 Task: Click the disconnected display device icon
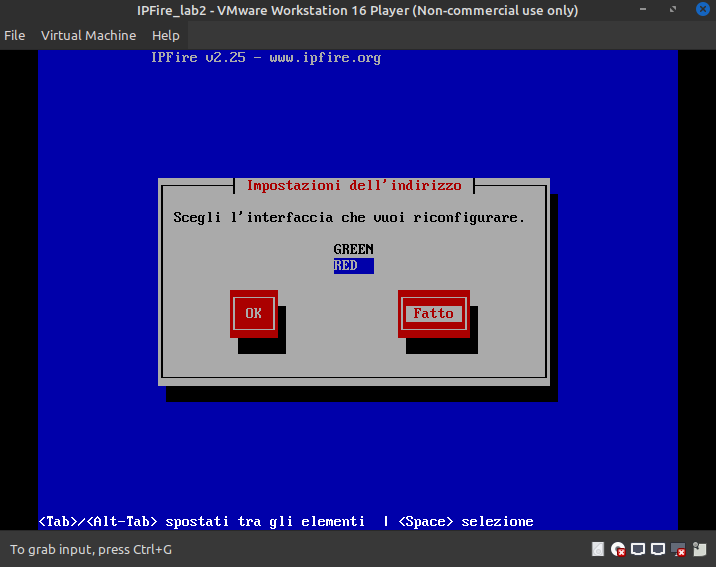coord(678,549)
